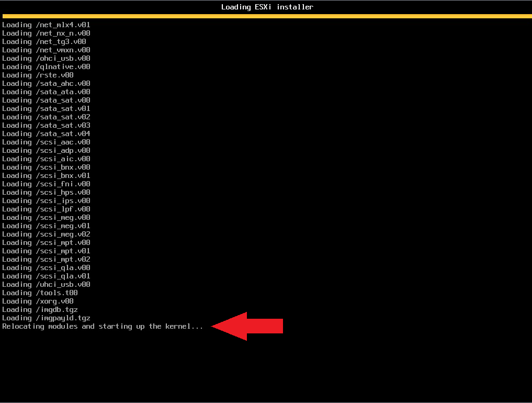Select the line 'Loading /scsi_aic.v00'
The height and width of the screenshot is (403, 532).
point(46,159)
